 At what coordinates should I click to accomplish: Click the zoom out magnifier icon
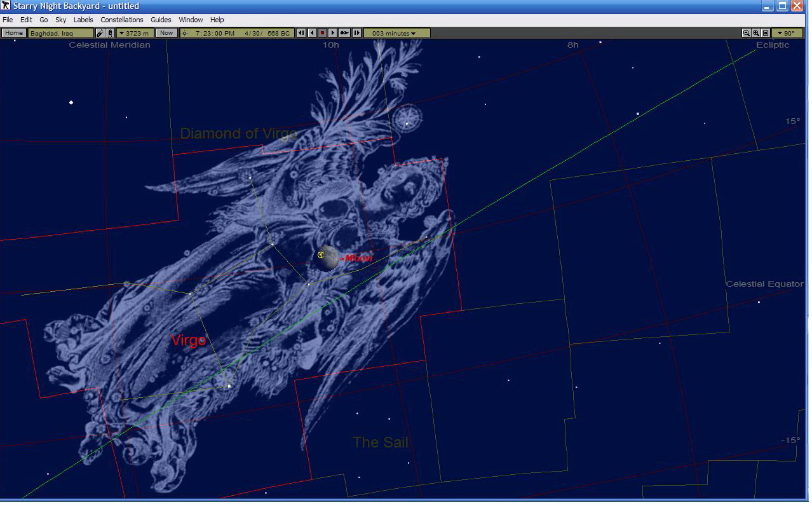(747, 33)
